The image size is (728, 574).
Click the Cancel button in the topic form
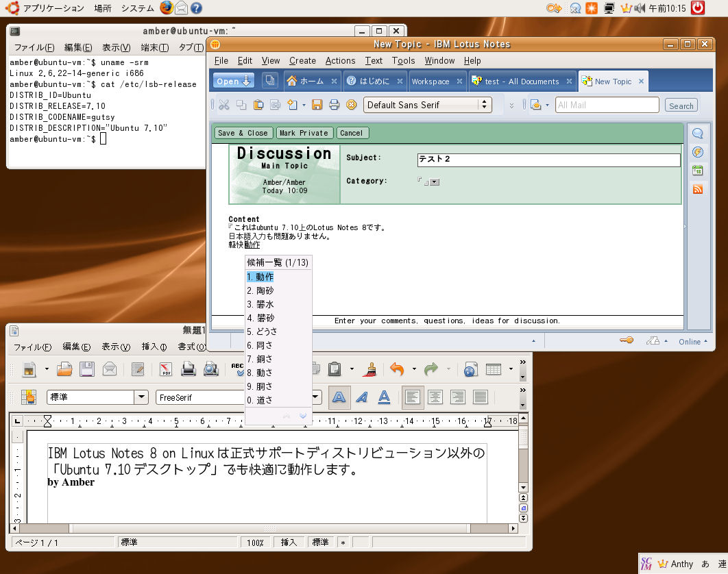(x=352, y=133)
